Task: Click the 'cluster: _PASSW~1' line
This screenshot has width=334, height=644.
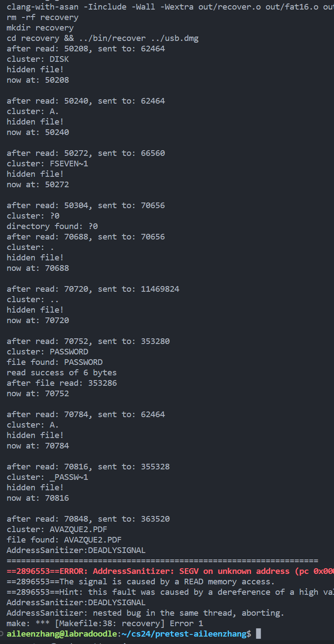Action: (x=48, y=477)
